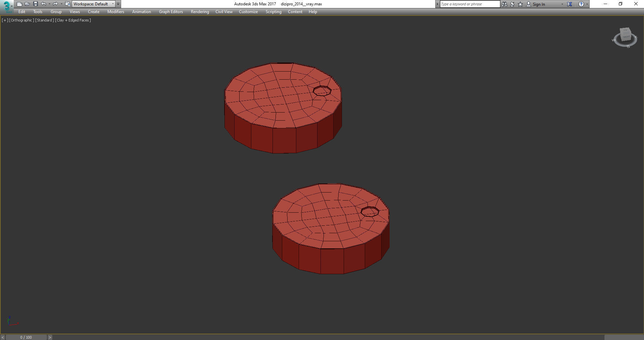Image resolution: width=644 pixels, height=340 pixels.
Task: Click the Autodesk Exchange X icon
Action: pyautogui.click(x=569, y=4)
